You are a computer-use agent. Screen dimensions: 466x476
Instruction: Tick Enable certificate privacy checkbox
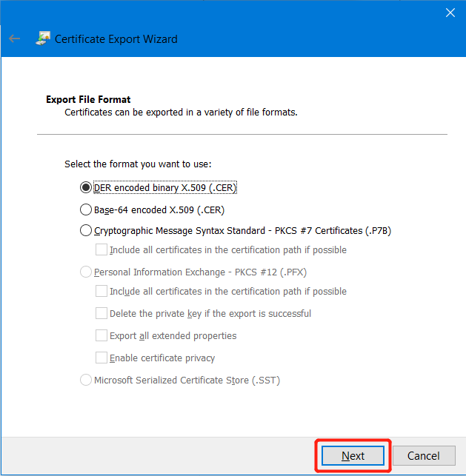(x=101, y=358)
